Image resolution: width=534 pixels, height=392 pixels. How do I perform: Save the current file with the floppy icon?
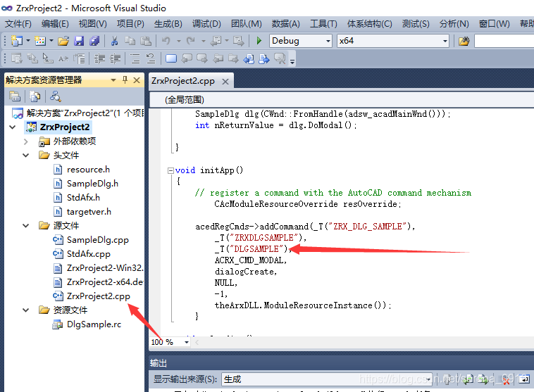click(79, 41)
